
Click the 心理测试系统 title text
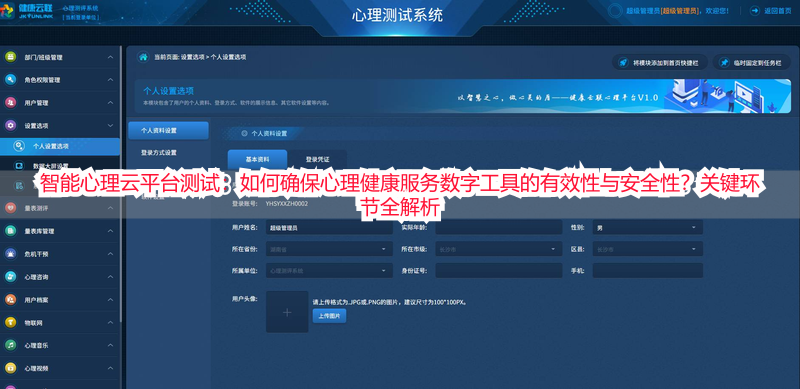pos(397,15)
